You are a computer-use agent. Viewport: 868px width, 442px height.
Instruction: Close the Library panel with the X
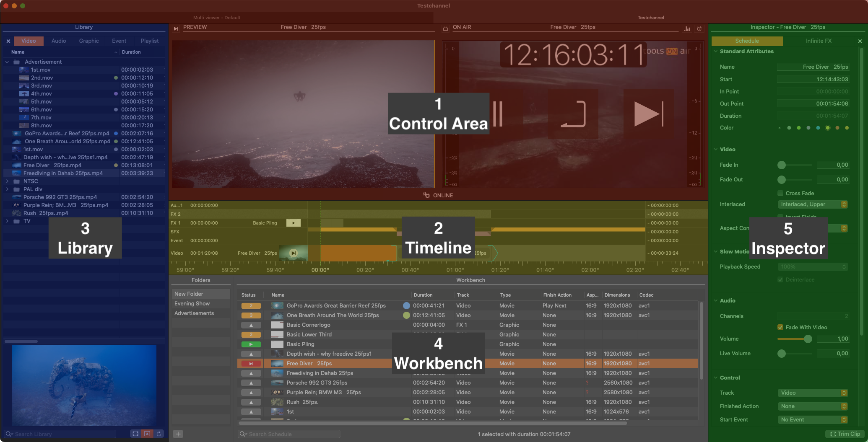pos(8,41)
